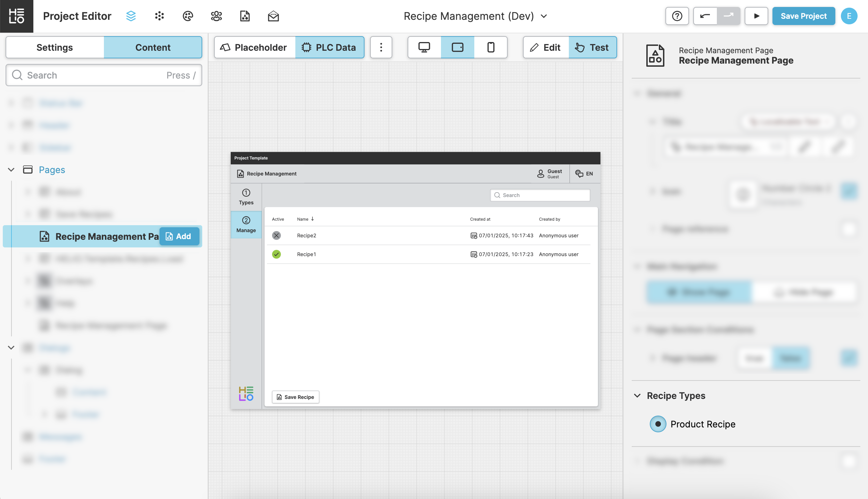Viewport: 868px width, 499px height.
Task: Click the Save Recipe button
Action: pos(295,397)
